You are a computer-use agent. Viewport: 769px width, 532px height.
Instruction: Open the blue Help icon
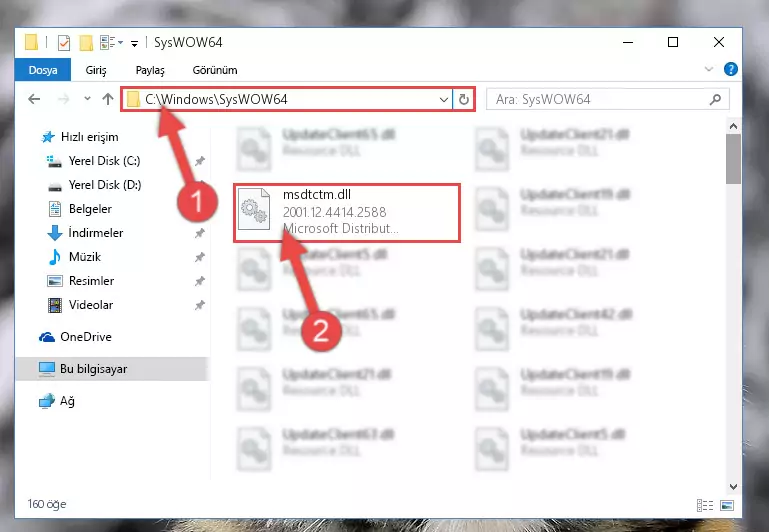point(730,69)
